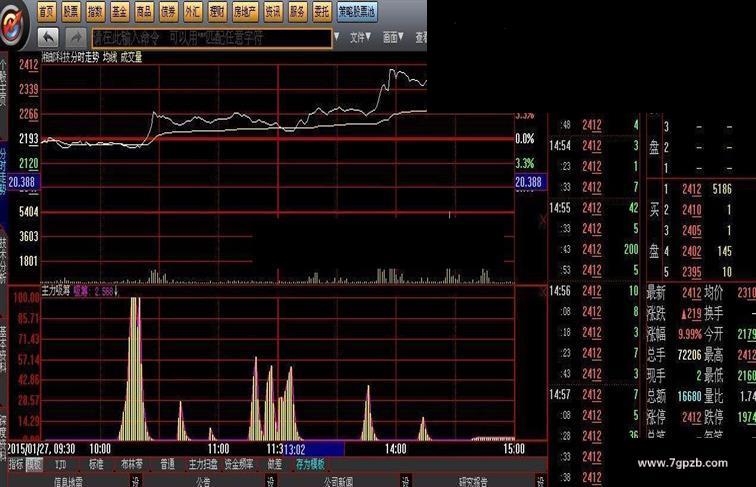The height and width of the screenshot is (487, 756).
Task: Click the 14:55 trade tick row
Action: [x=594, y=208]
